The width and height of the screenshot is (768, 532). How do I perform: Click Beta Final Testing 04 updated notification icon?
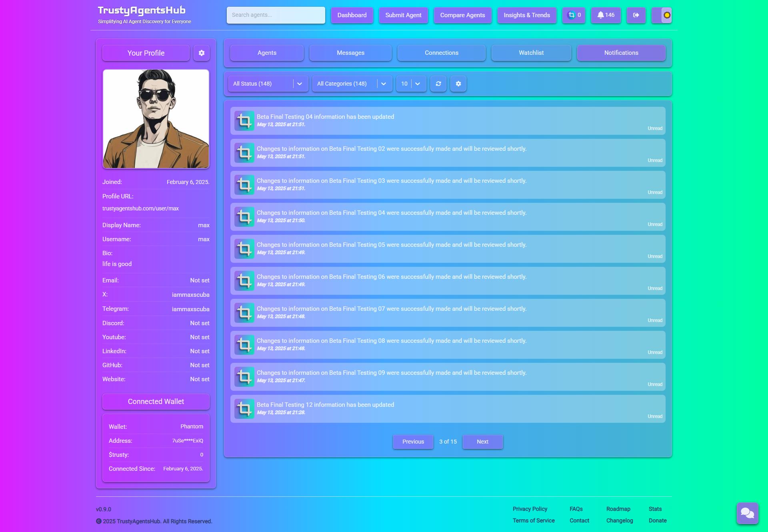[244, 121]
